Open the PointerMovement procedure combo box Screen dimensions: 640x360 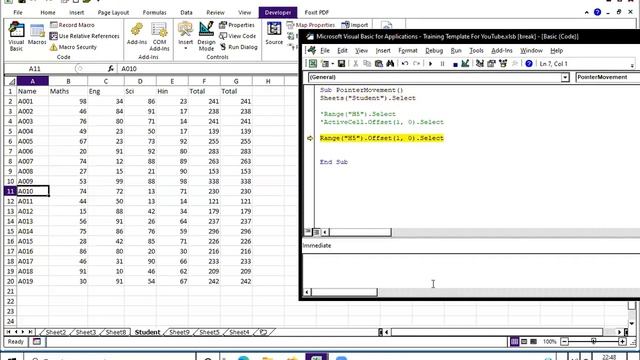(607, 77)
